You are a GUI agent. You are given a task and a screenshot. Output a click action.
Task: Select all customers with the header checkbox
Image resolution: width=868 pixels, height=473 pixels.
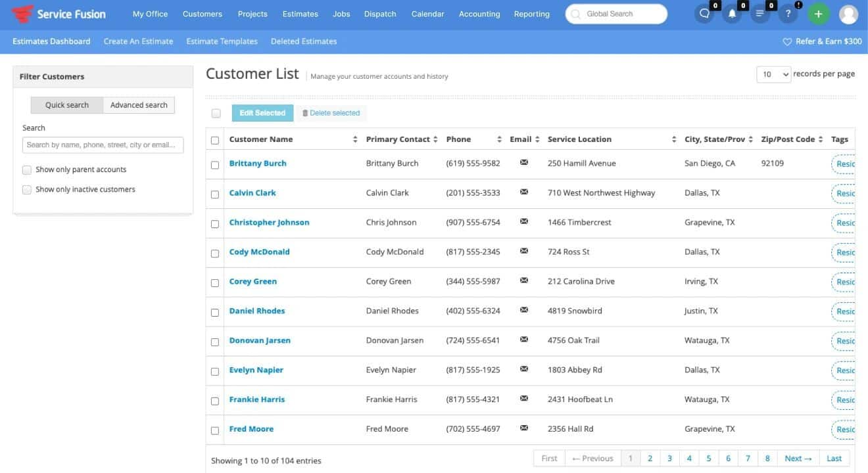pyautogui.click(x=214, y=140)
